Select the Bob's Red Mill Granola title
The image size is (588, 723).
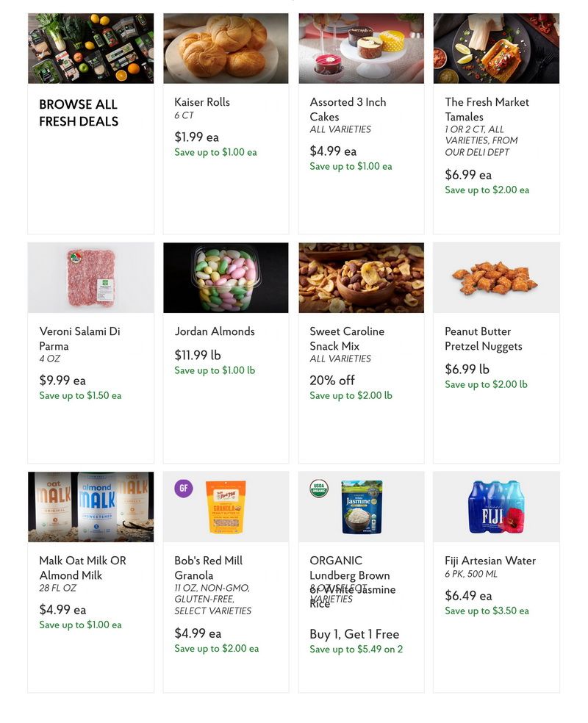[x=214, y=566]
